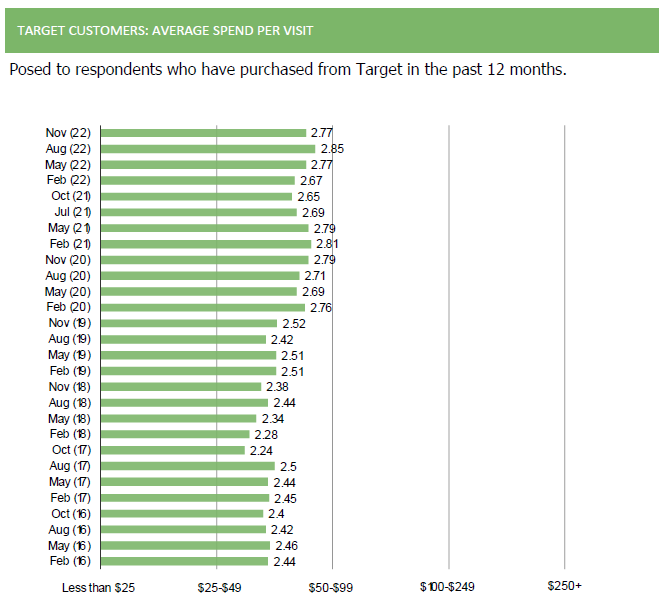Click the Feb (16) bar

coord(185,561)
